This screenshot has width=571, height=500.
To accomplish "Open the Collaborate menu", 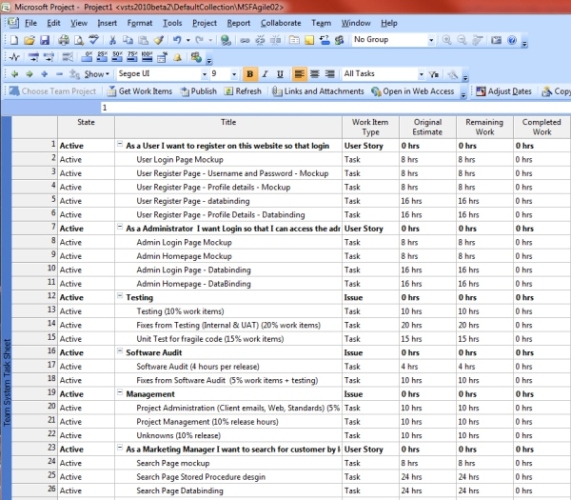I will (x=281, y=23).
